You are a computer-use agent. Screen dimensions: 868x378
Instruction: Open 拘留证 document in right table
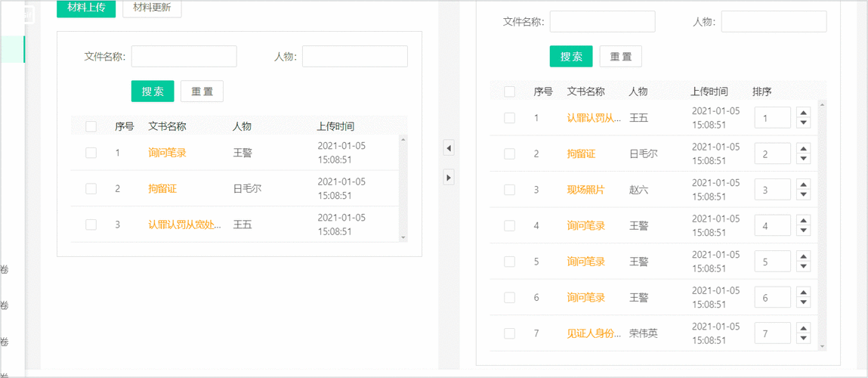581,154
